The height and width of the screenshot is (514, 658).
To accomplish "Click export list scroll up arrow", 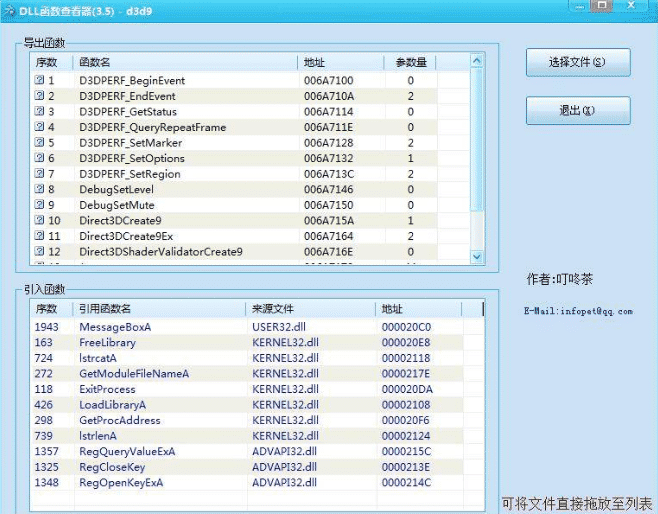I will (477, 61).
